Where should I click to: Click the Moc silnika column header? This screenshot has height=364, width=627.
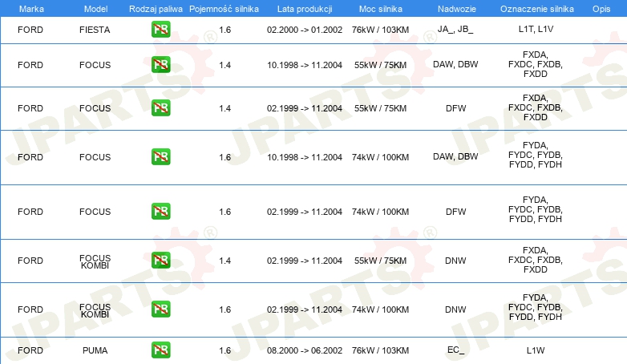(x=381, y=9)
